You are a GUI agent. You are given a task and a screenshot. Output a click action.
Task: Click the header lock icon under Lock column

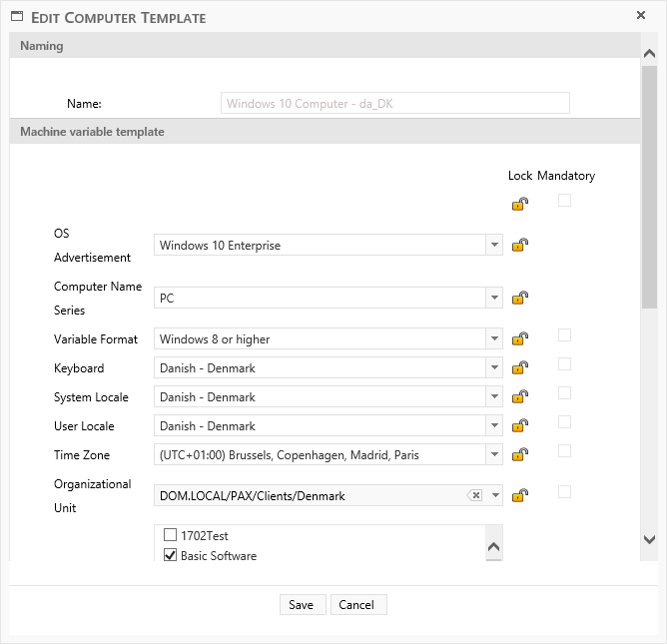520,204
